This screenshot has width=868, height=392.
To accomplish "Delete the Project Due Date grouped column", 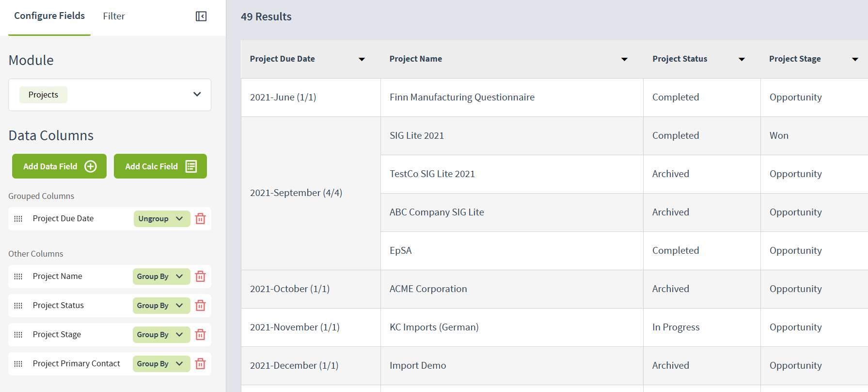I will click(200, 219).
